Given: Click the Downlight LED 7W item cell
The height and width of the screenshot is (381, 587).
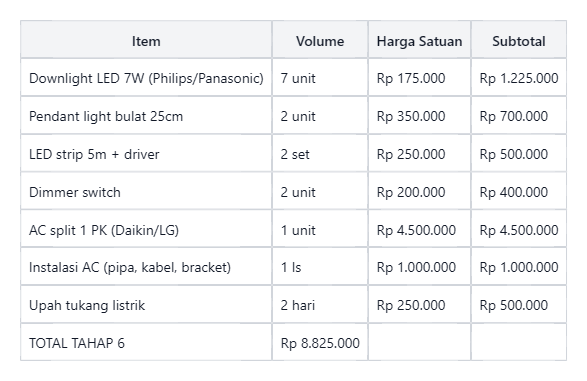Looking at the screenshot, I should pos(146,77).
